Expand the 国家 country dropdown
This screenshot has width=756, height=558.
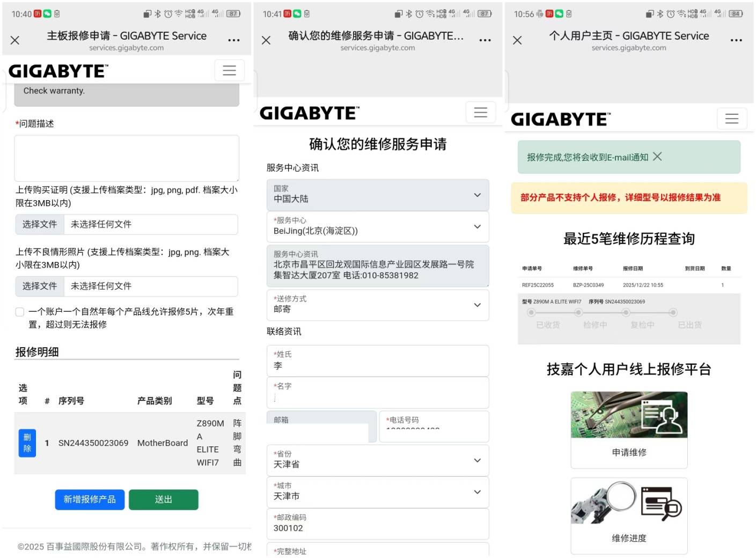tap(476, 195)
